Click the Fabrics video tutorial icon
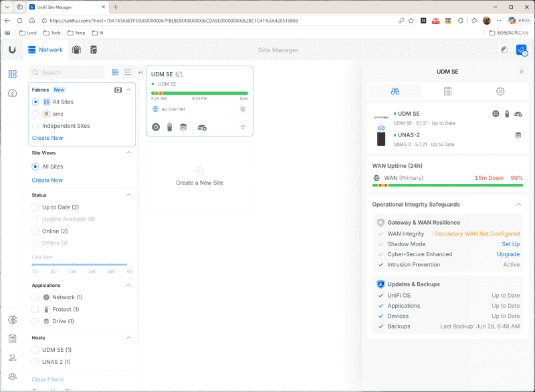 (118, 90)
